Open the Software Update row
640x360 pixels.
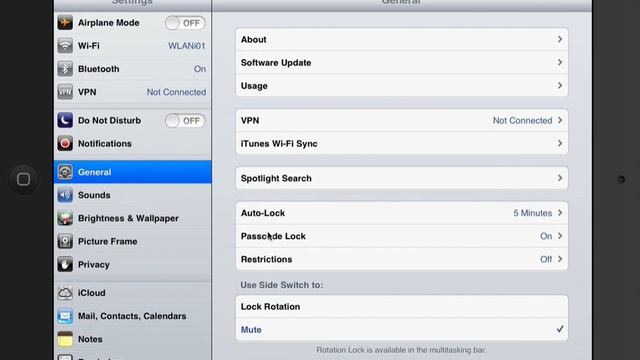402,62
